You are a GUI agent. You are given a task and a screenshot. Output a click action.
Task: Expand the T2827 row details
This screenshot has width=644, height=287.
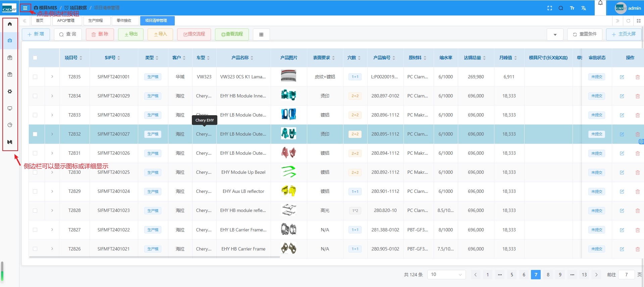(52, 230)
